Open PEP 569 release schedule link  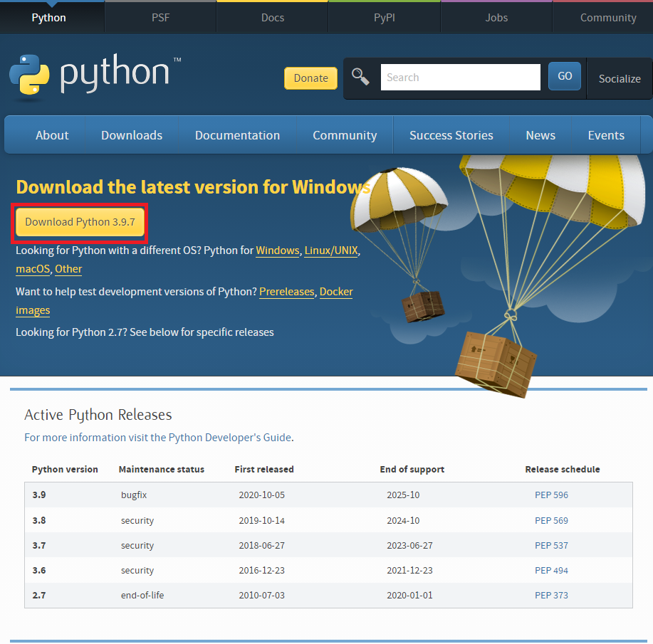pyautogui.click(x=551, y=520)
